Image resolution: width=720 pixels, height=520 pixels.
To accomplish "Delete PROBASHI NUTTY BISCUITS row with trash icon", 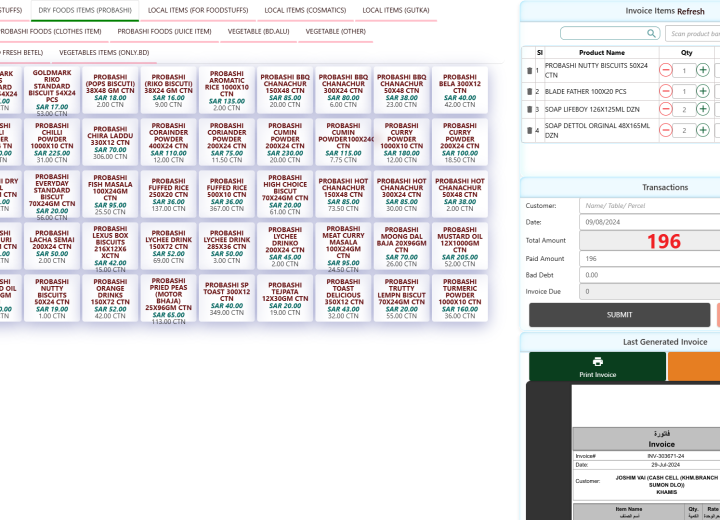I will tap(528, 71).
